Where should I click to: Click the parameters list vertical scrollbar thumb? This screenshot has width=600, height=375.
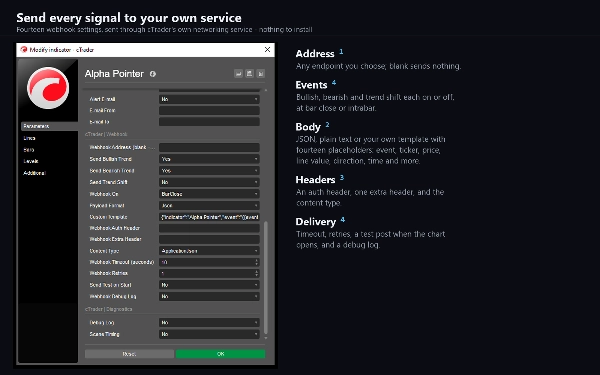(266, 278)
